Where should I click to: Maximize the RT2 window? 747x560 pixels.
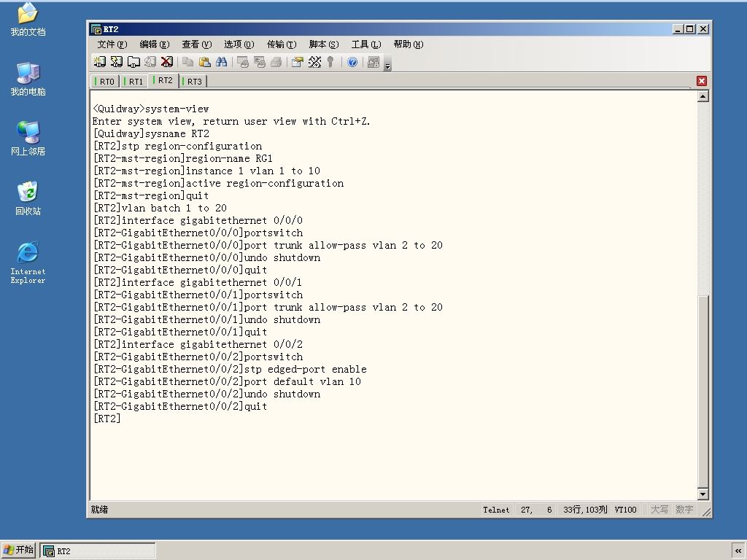point(690,29)
